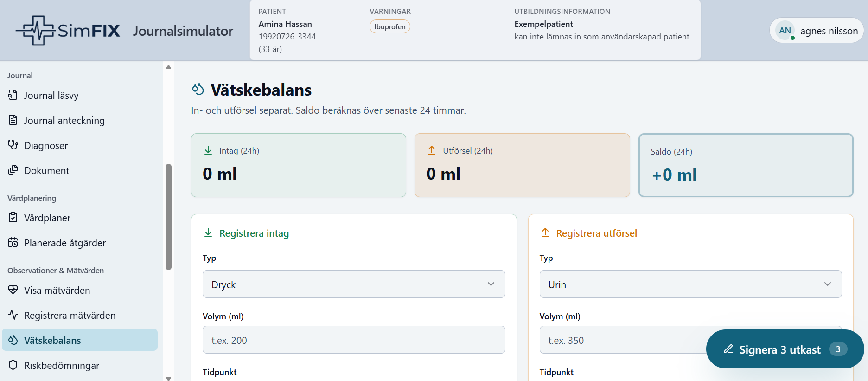Open Planerade åtgärder in the sidebar
868x381 pixels.
click(80, 243)
